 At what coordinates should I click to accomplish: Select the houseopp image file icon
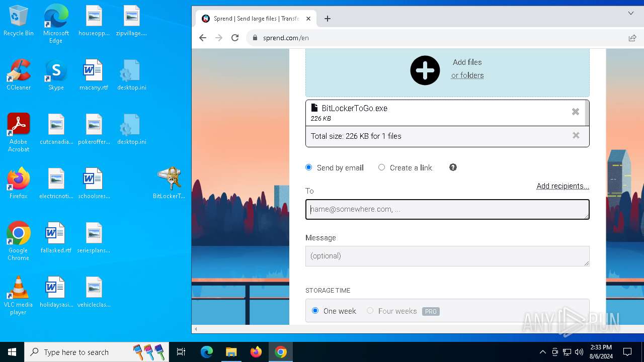(x=94, y=21)
